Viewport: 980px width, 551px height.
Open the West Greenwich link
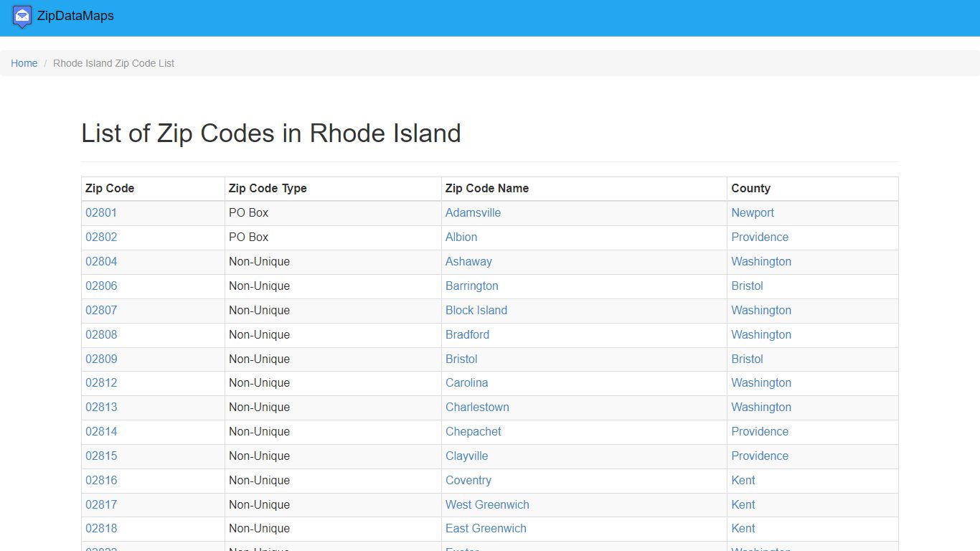pos(487,505)
